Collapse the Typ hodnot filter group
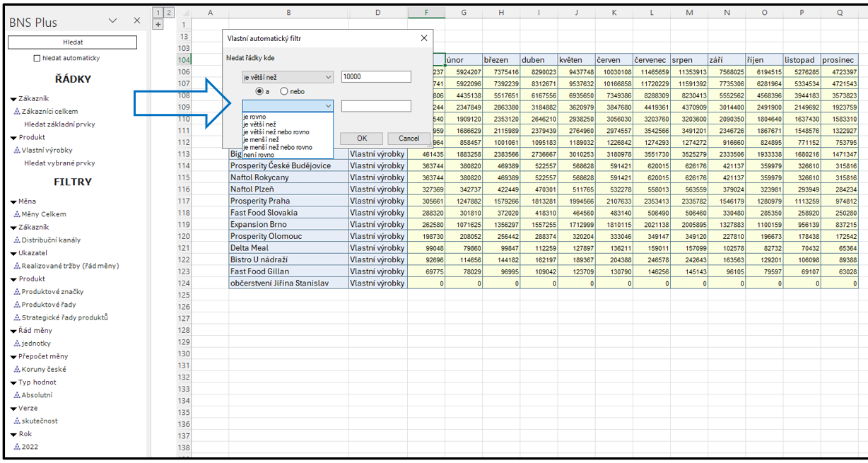868x463 pixels. 13,382
